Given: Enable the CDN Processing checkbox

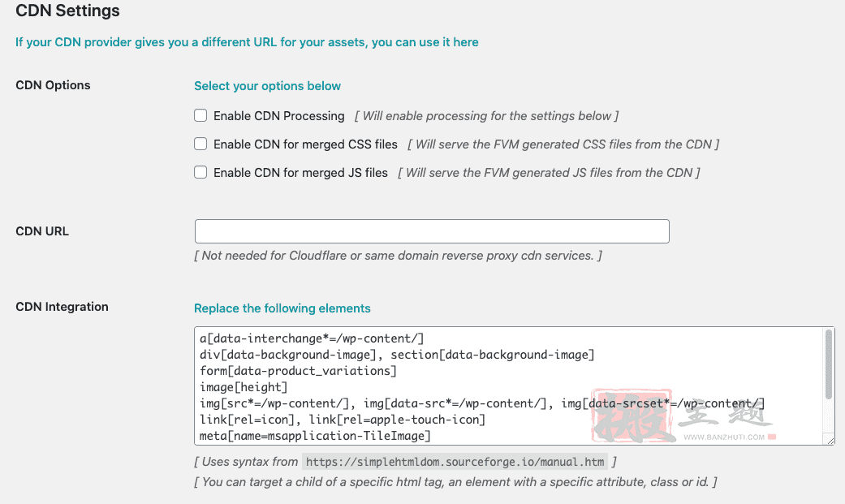Looking at the screenshot, I should (x=200, y=115).
